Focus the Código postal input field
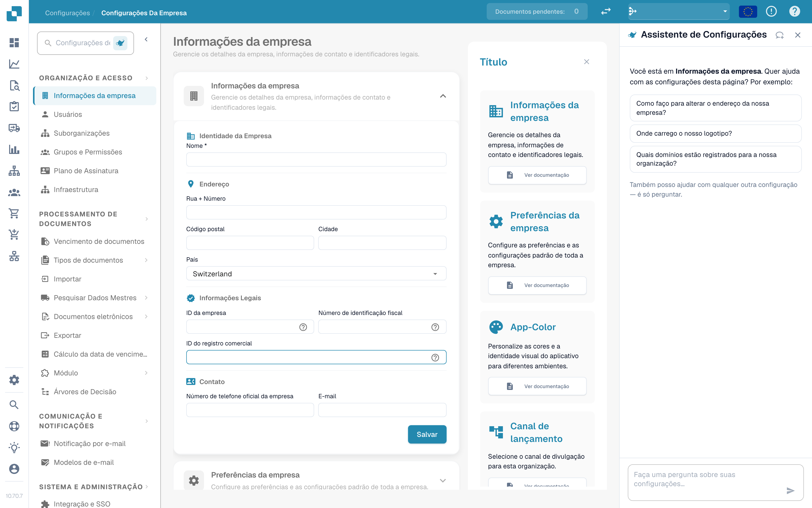 tap(250, 243)
